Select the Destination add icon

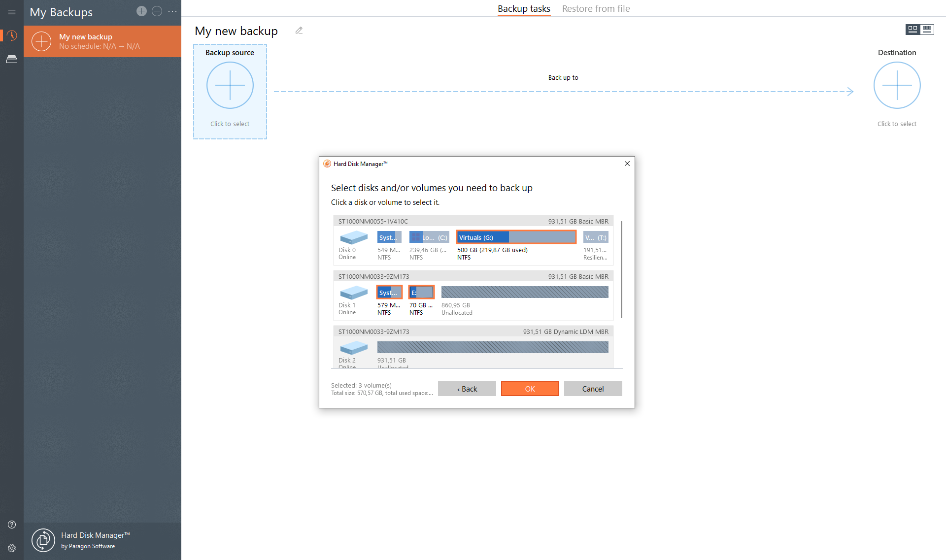click(897, 85)
